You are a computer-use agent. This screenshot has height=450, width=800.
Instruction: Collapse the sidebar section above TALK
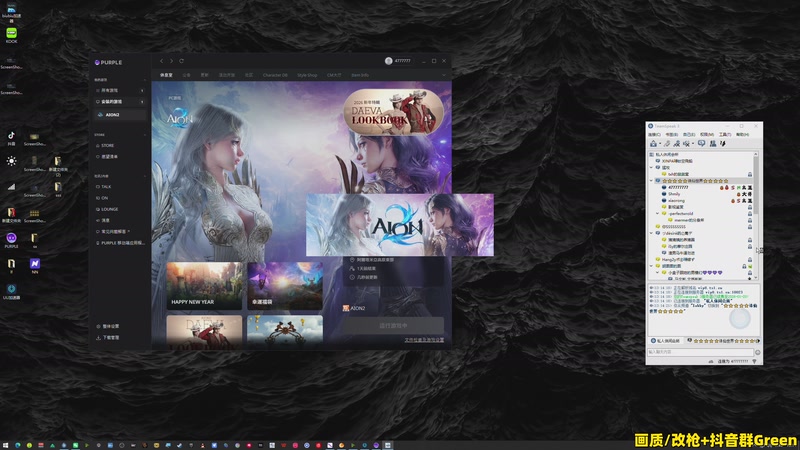click(144, 176)
